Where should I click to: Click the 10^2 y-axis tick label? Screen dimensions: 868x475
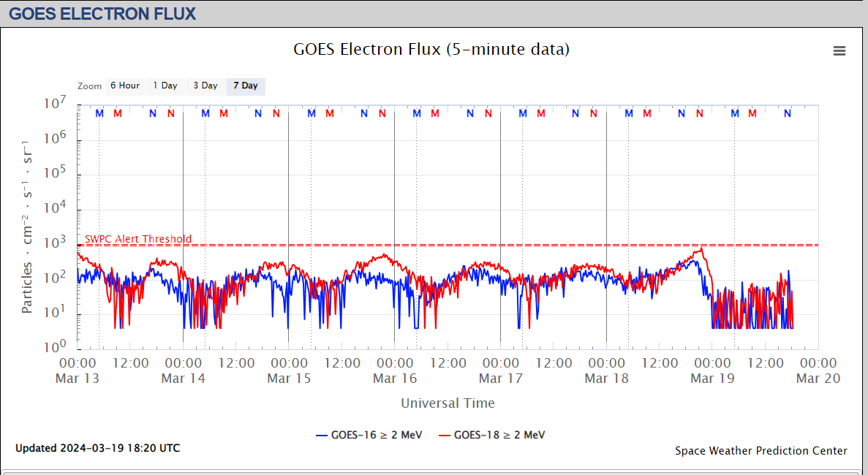point(55,276)
